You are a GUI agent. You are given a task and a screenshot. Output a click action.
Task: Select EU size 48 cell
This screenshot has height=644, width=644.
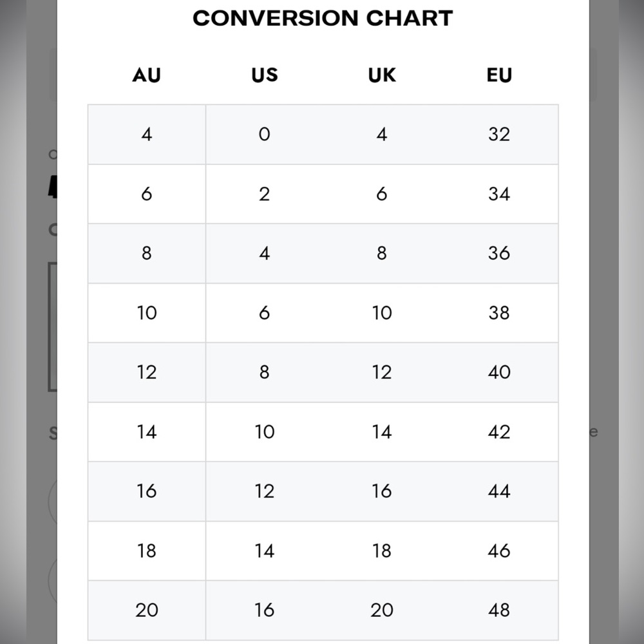pos(500,610)
